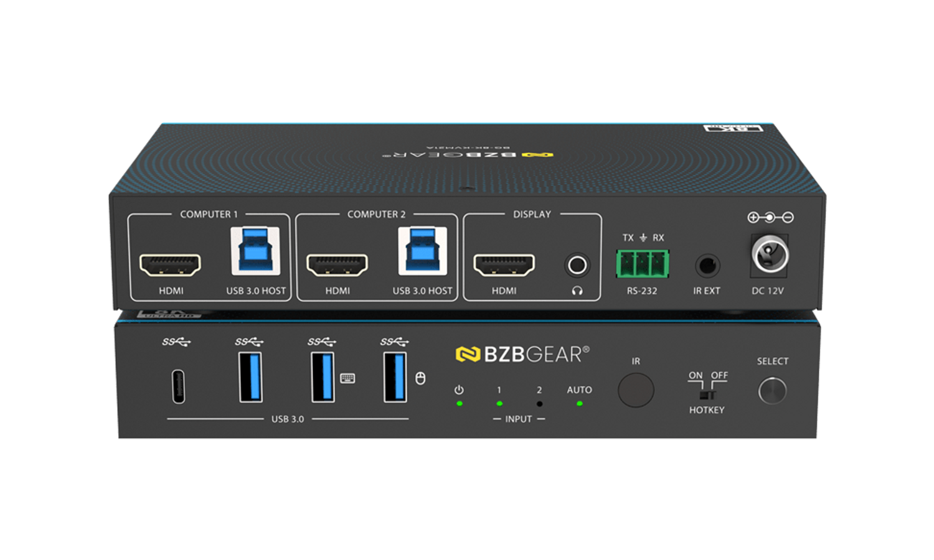Screen dimensions: 934x560
Task: Click the input 2 unlit LED
Action: point(539,403)
